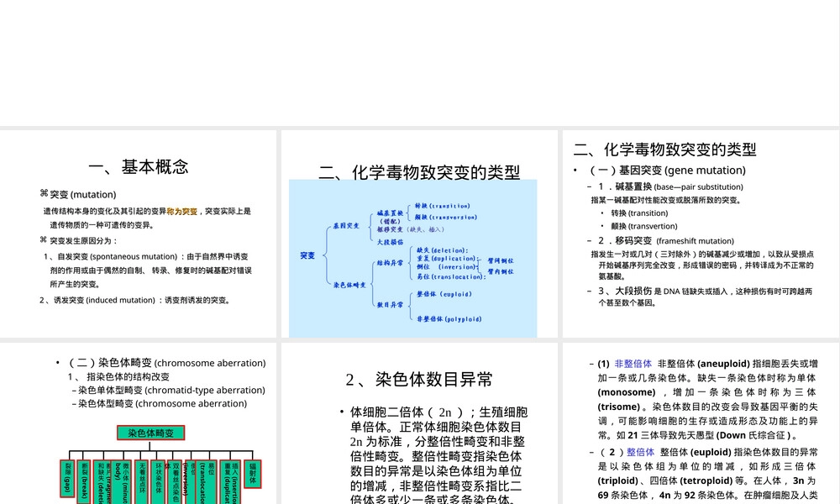Click the 结构异常 node in the diagram

[390, 263]
